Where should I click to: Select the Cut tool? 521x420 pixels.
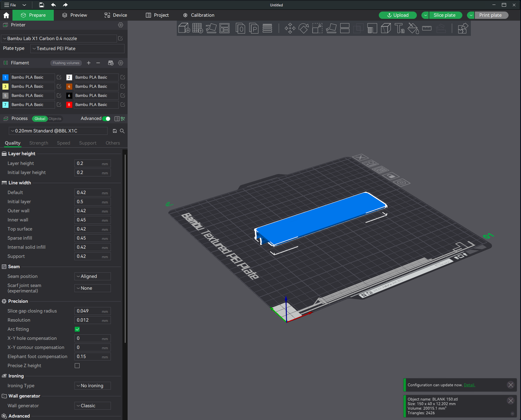tap(345, 28)
